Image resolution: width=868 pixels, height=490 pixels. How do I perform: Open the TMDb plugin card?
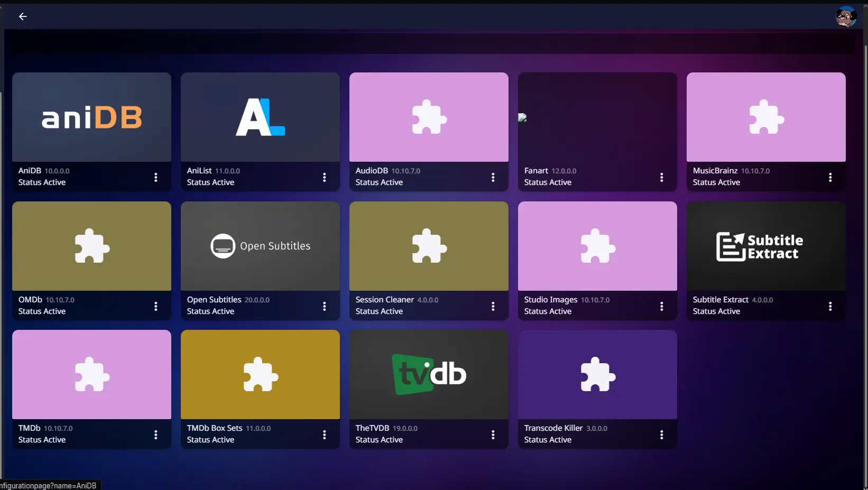[x=91, y=374]
